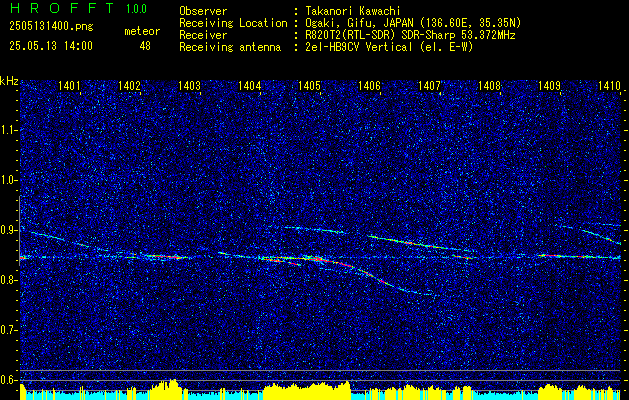
Task: Click the Receiving antenna label
Action: pos(230,47)
